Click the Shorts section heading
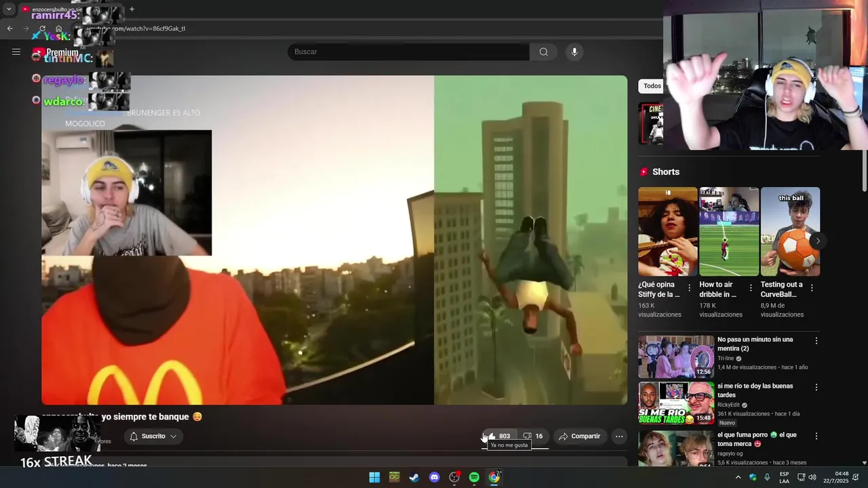Screen dimensions: 868x488 tap(665, 172)
